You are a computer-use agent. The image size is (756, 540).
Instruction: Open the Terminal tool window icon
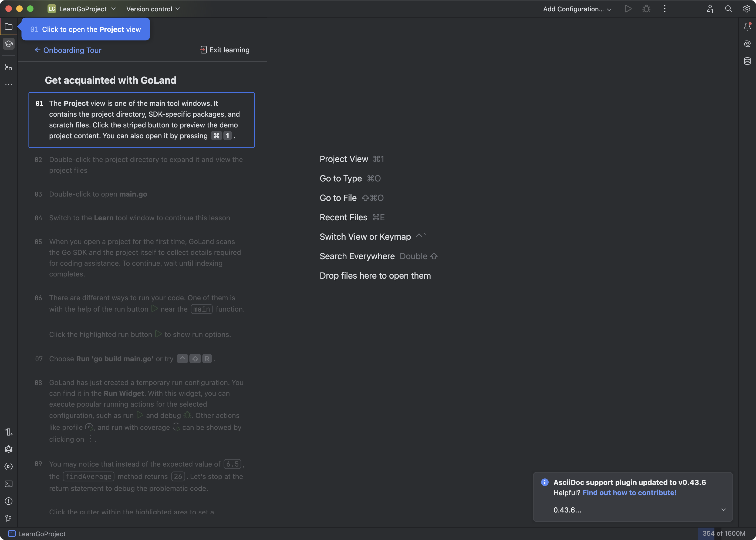(9, 484)
